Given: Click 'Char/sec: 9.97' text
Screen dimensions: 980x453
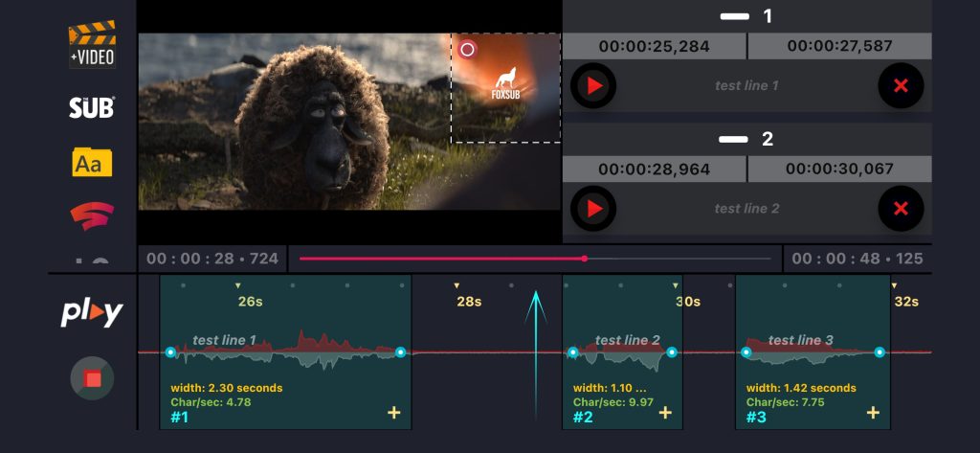Looking at the screenshot, I should click(x=613, y=402).
